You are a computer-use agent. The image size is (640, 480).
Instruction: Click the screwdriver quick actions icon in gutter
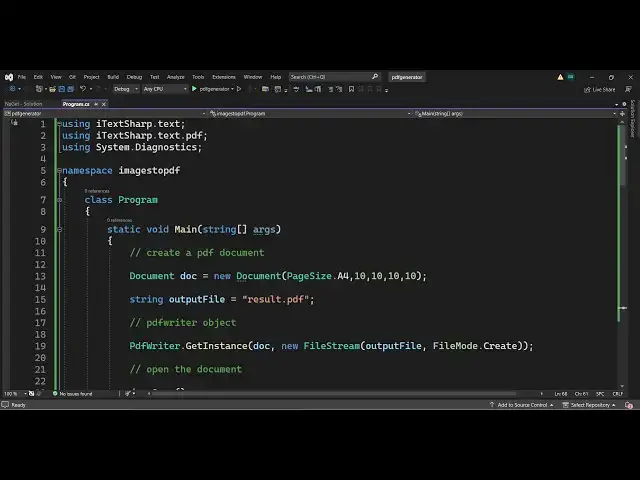tap(15, 122)
